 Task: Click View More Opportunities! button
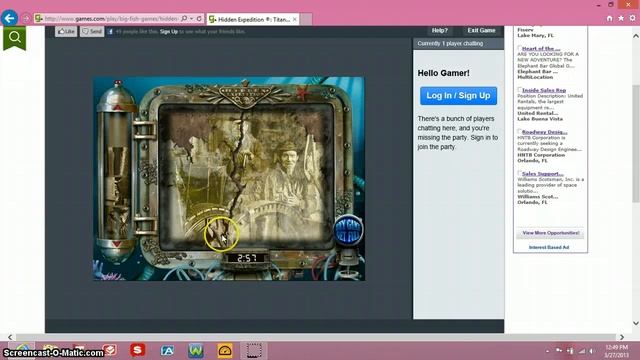pyautogui.click(x=551, y=233)
